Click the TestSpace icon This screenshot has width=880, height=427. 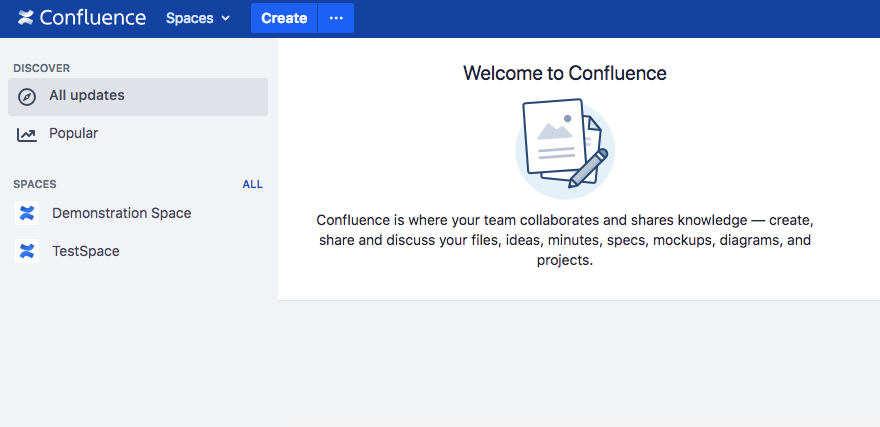tap(27, 251)
